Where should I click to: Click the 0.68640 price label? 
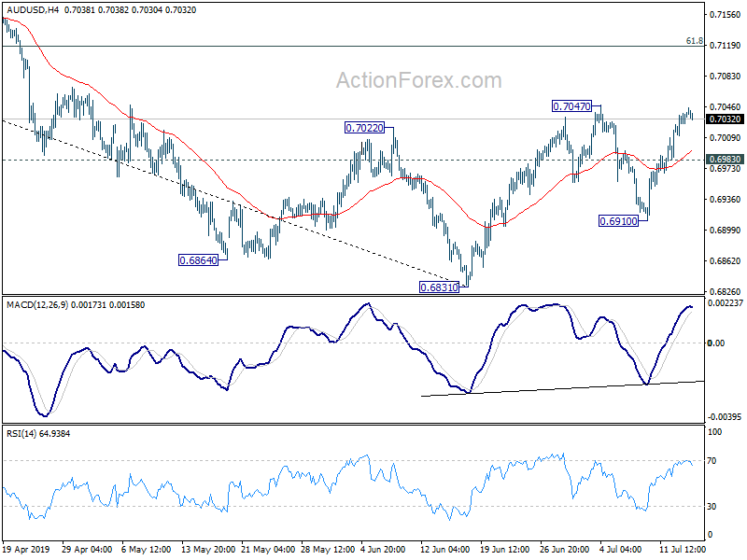198,260
